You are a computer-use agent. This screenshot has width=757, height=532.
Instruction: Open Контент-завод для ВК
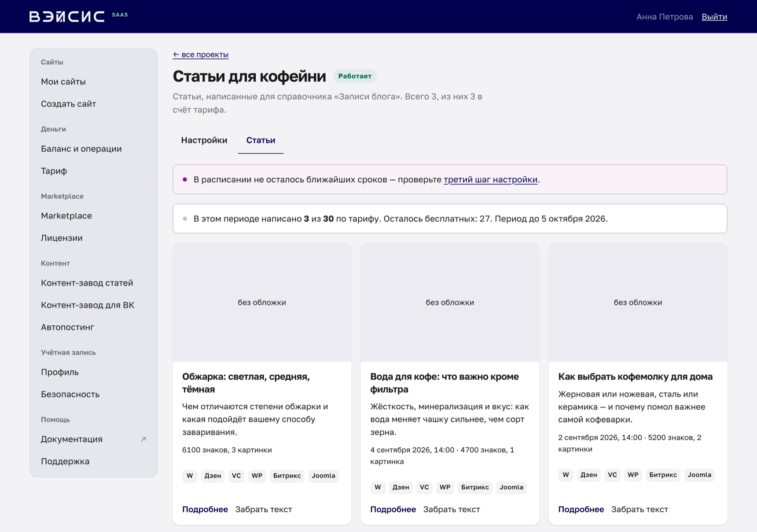point(93,305)
